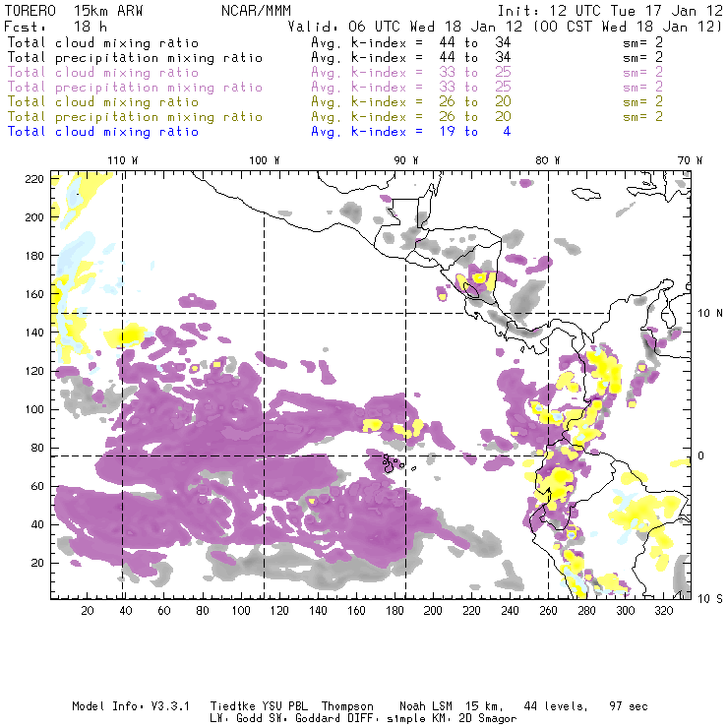Click the olive 'Total cloud mixing ratio' legend line
The height and width of the screenshot is (728, 728).
tap(103, 102)
